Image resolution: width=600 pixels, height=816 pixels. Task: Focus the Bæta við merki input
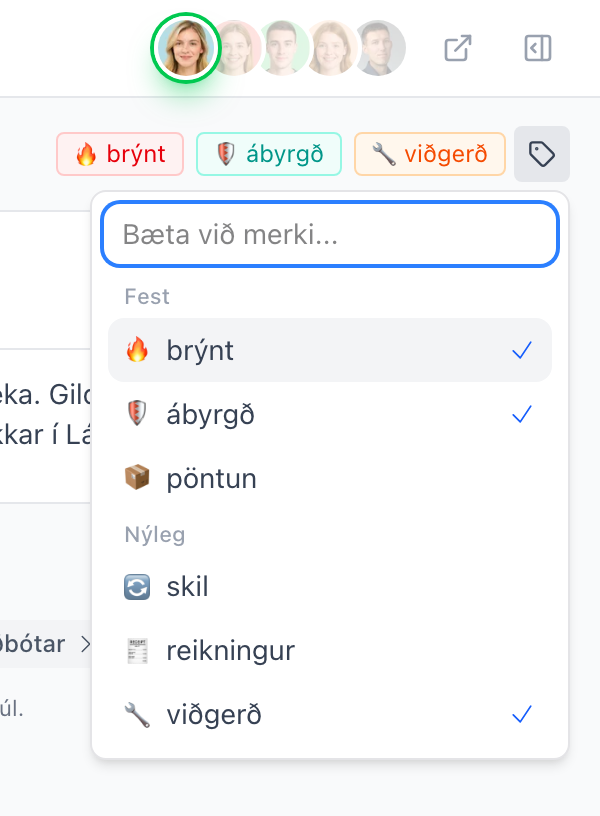coord(330,234)
